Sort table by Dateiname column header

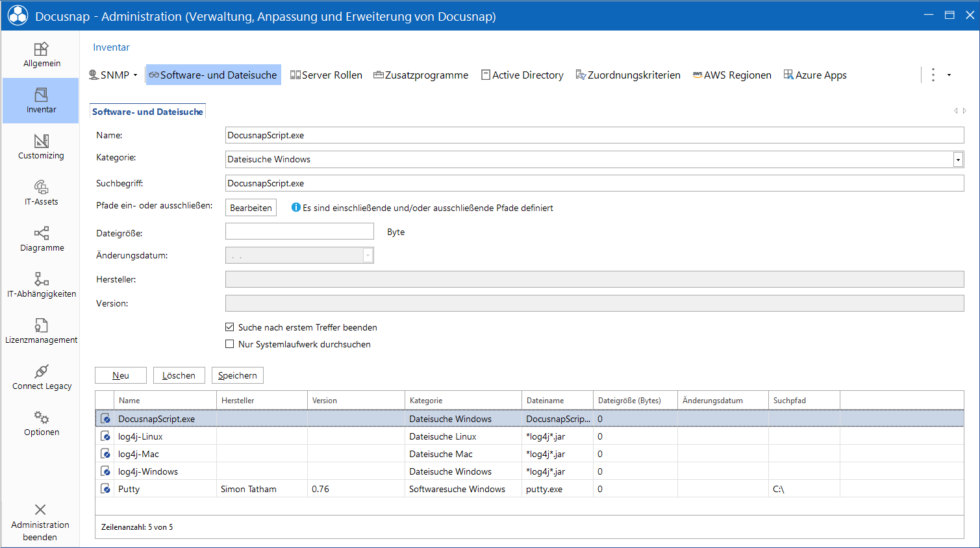[557, 400]
